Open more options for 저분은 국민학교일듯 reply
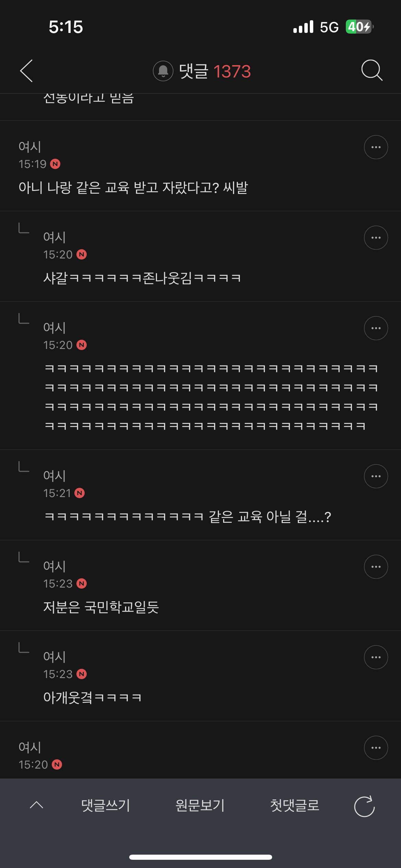The width and height of the screenshot is (401, 868). point(376,567)
